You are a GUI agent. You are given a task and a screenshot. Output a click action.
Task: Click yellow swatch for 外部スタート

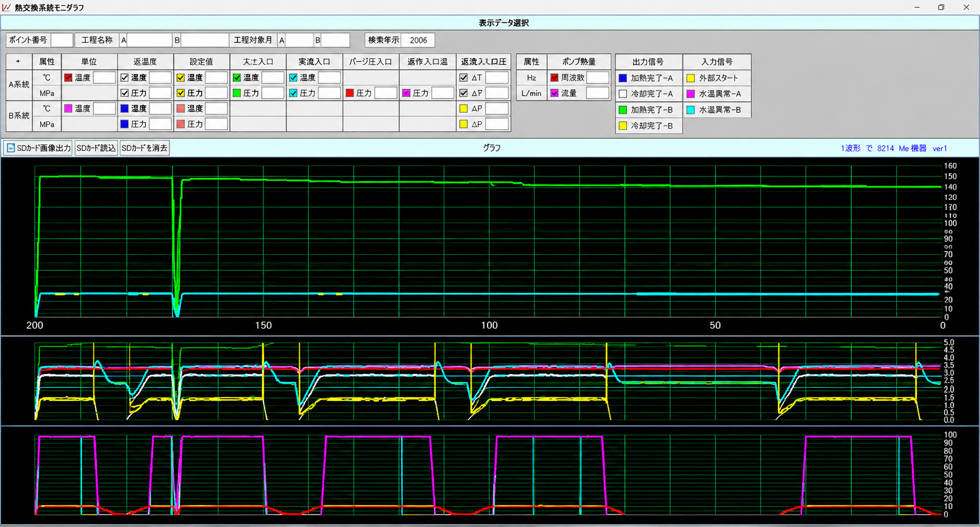tap(691, 78)
